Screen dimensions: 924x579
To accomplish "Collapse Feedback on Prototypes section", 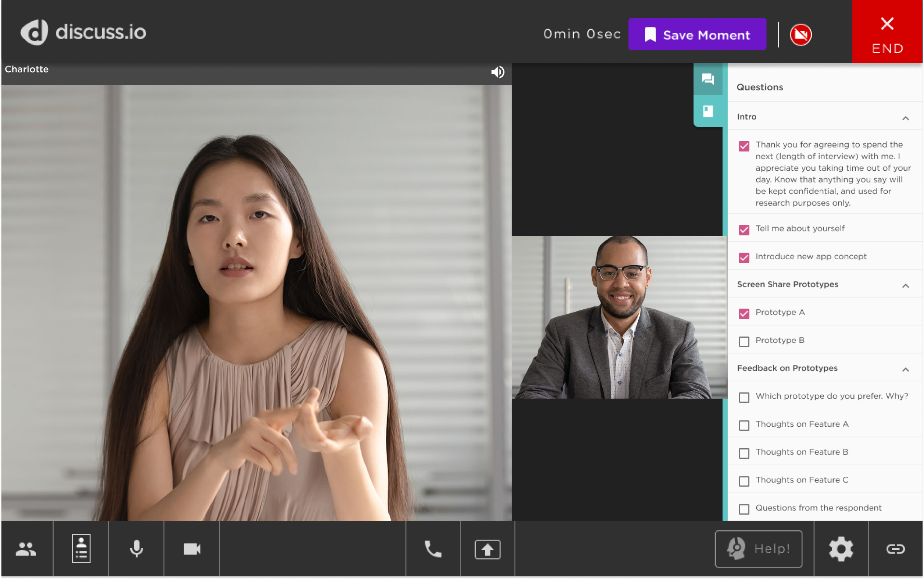I will pyautogui.click(x=905, y=369).
